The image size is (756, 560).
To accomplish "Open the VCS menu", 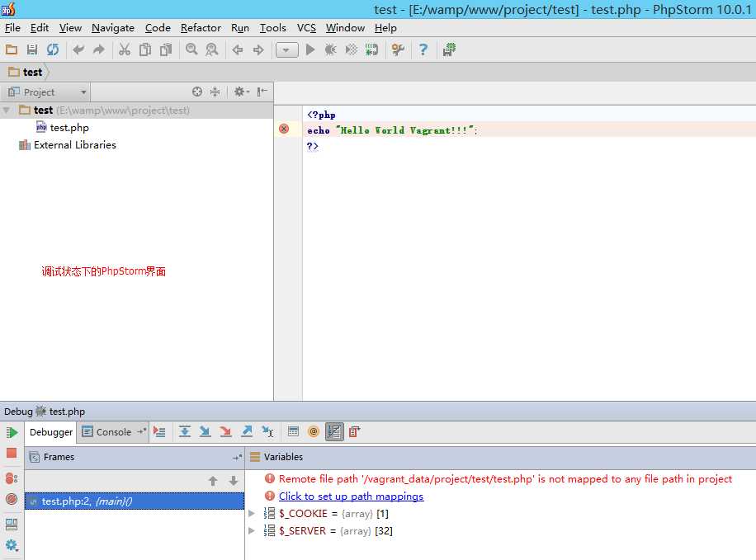I will [x=306, y=28].
